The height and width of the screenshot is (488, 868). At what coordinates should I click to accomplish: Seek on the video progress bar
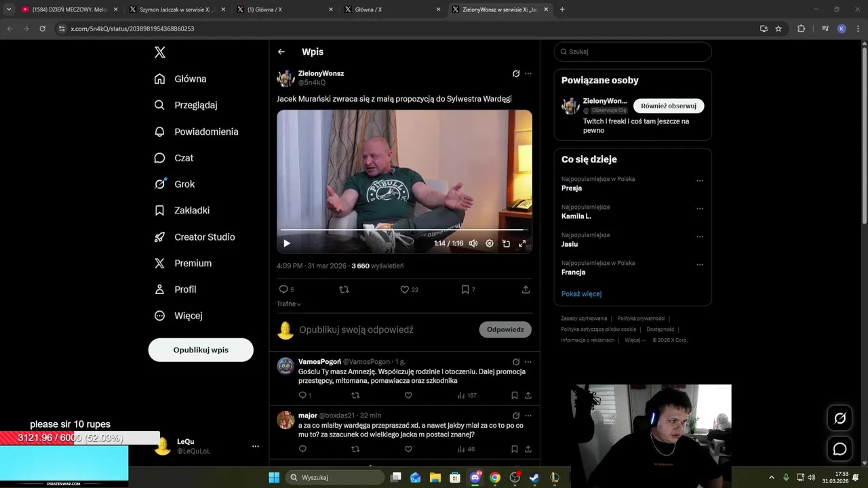coord(404,230)
